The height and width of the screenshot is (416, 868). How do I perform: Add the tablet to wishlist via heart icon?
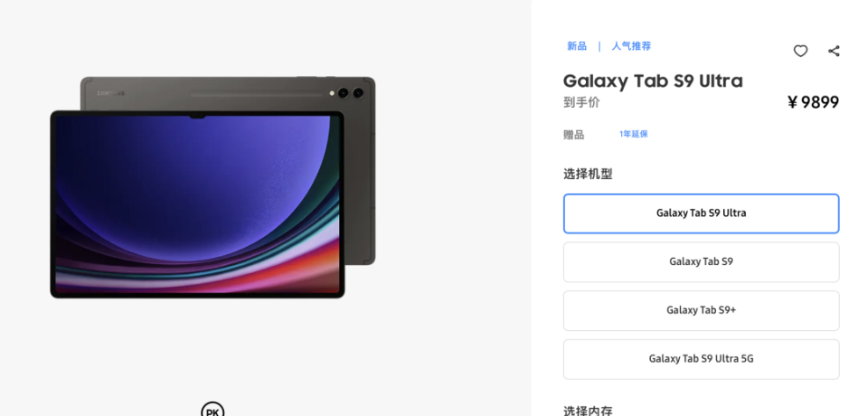click(x=800, y=51)
